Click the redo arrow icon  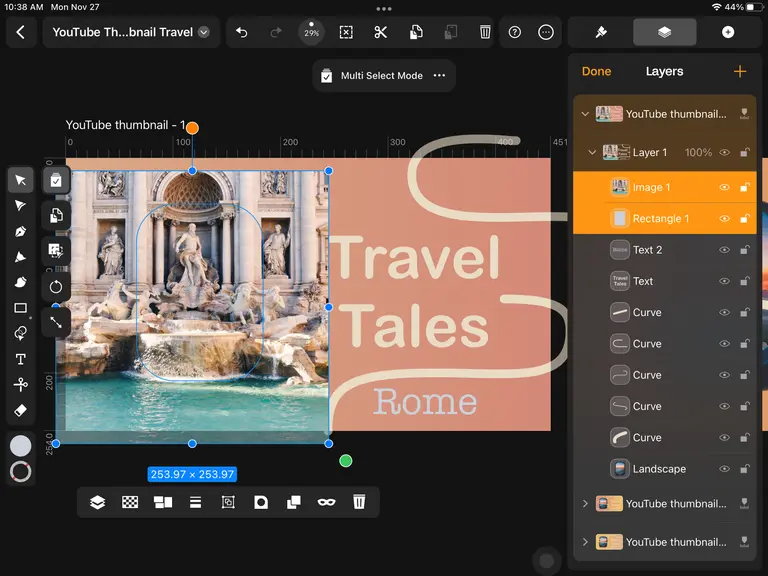pos(276,32)
